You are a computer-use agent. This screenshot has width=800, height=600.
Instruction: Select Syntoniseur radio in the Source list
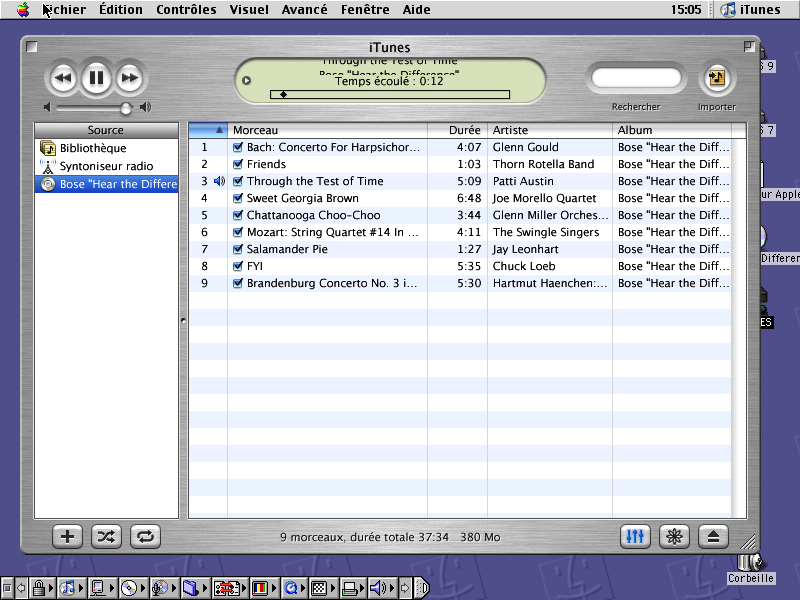(x=106, y=166)
